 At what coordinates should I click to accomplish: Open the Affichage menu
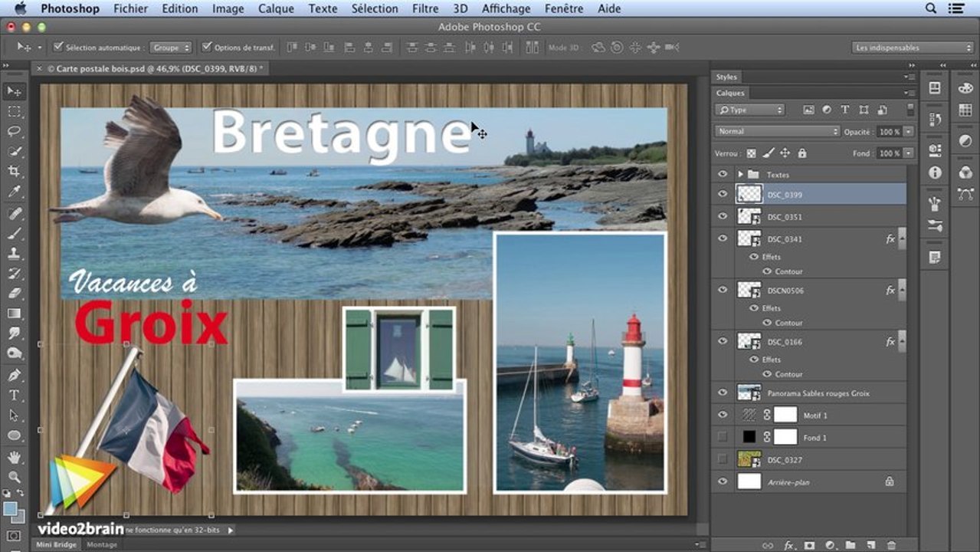(506, 8)
